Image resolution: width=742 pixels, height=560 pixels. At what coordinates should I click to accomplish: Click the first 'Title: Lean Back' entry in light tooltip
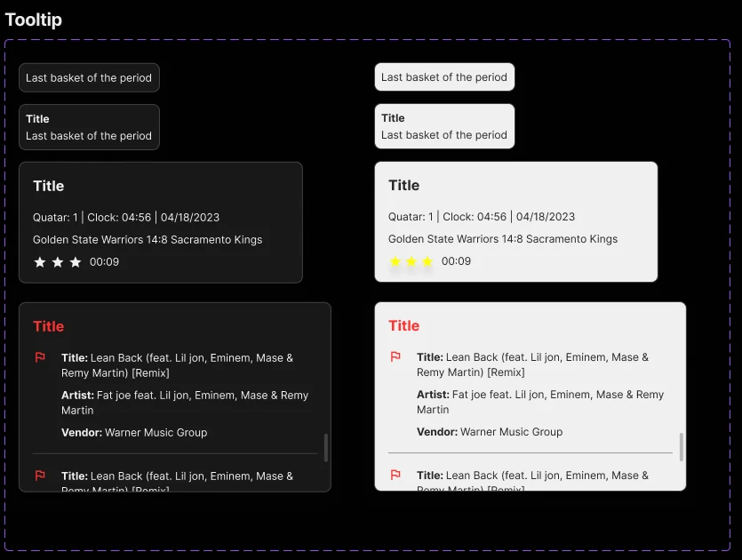(x=532, y=364)
